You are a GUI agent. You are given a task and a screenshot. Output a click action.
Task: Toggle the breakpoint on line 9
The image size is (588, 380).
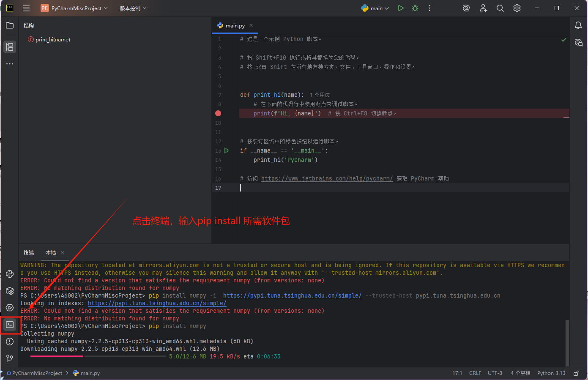click(218, 113)
